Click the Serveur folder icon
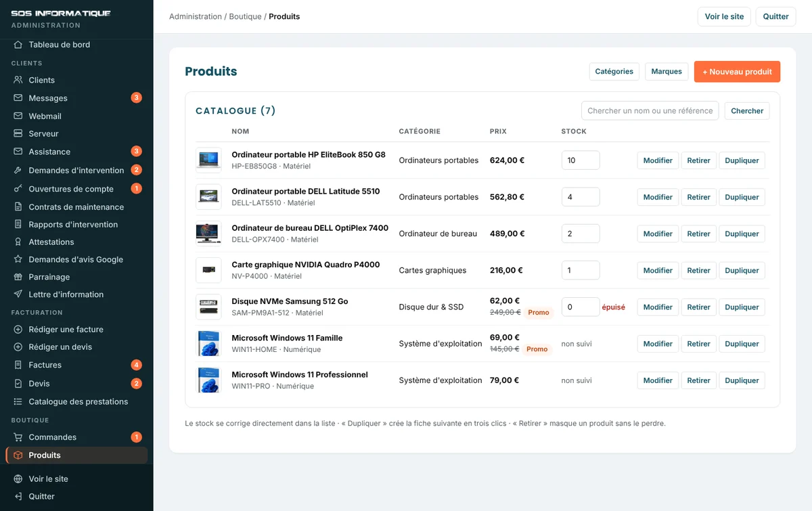The image size is (812, 511). pos(18,134)
